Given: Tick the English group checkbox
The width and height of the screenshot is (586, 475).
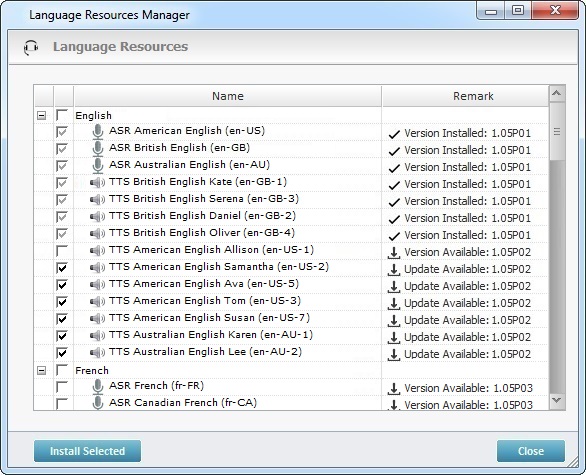Looking at the screenshot, I should [x=62, y=115].
